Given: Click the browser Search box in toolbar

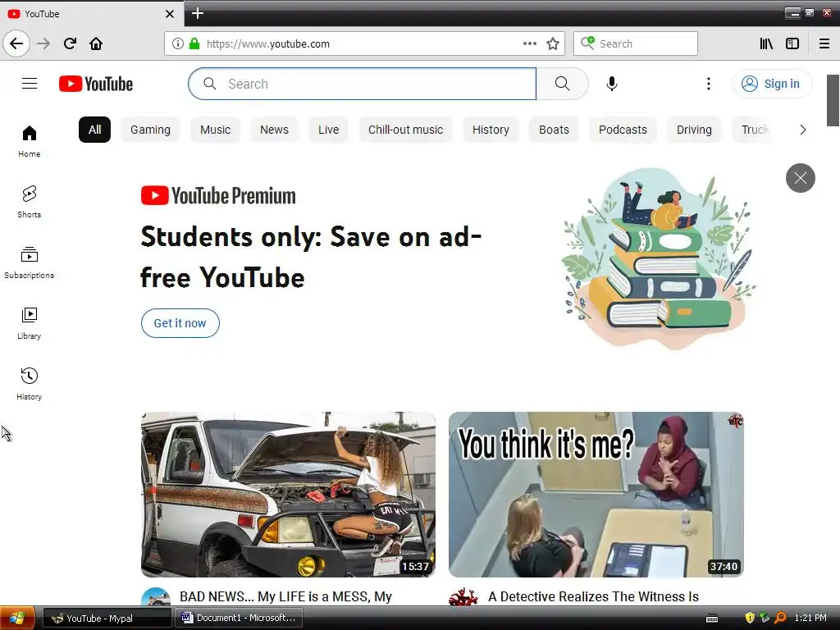Looking at the screenshot, I should [x=636, y=43].
